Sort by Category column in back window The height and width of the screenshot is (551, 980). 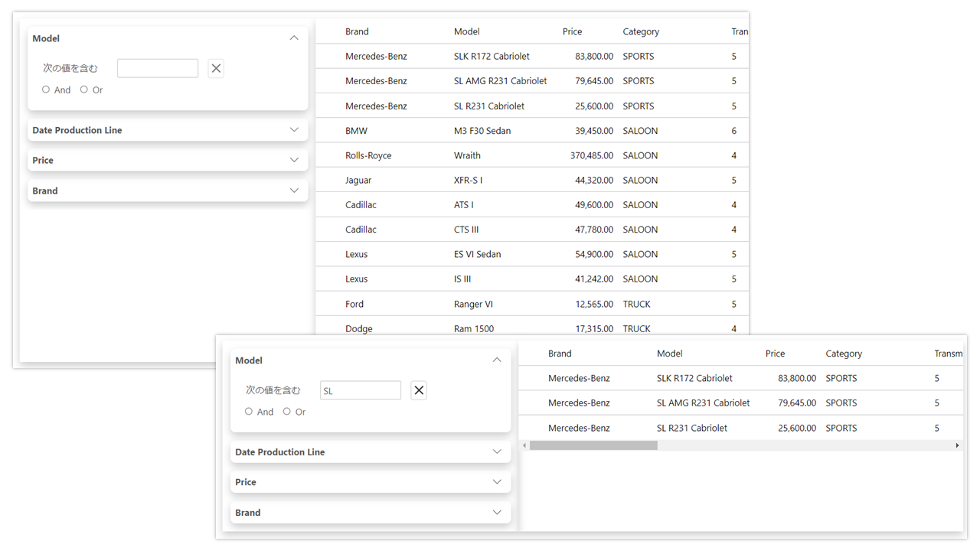(x=641, y=31)
